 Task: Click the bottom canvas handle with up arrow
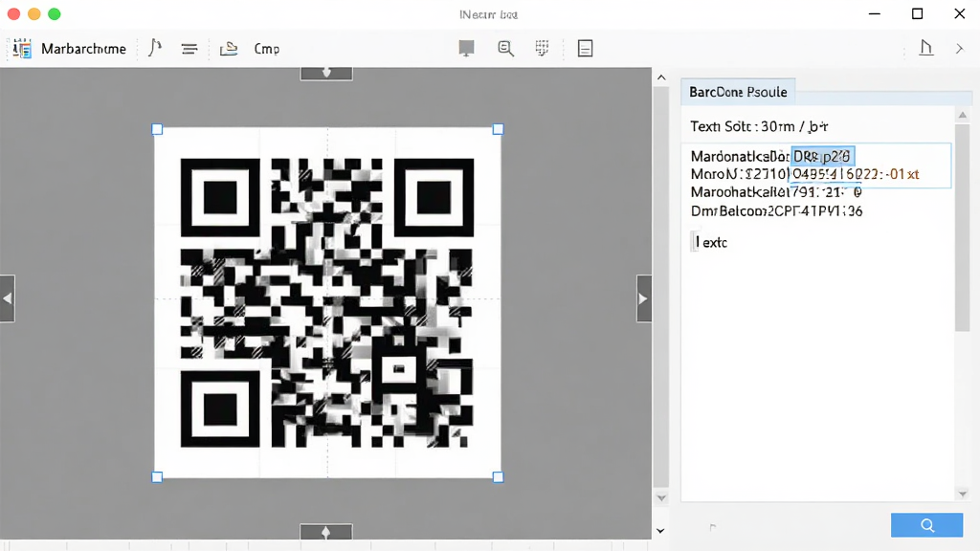tap(326, 532)
